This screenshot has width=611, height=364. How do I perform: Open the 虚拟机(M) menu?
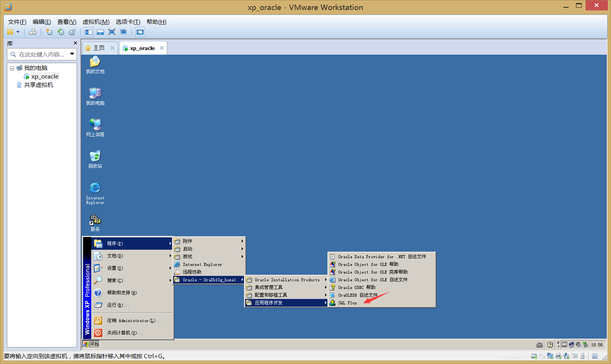96,22
